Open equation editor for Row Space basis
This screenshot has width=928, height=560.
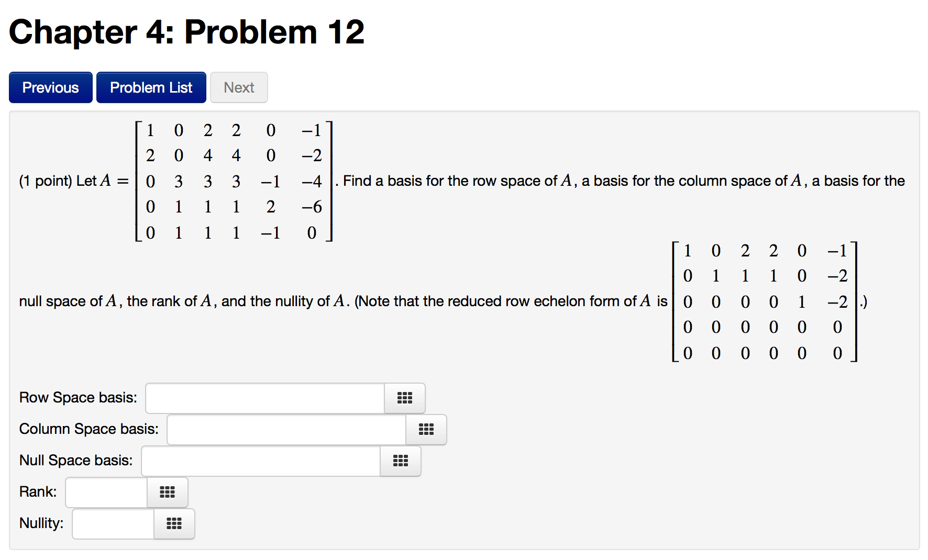[x=404, y=398]
